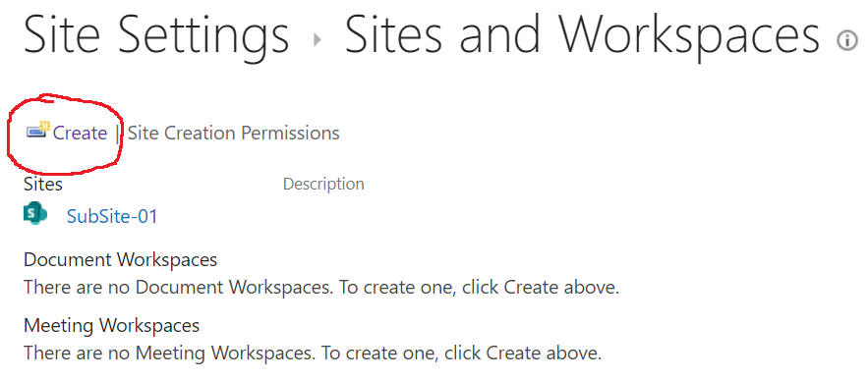Open the Create link
The height and width of the screenshot is (381, 868).
point(80,134)
